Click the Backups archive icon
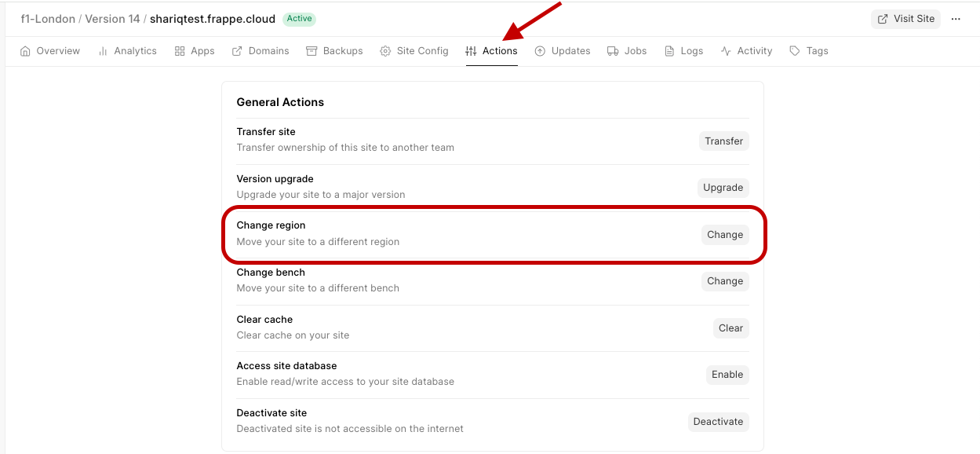The width and height of the screenshot is (980, 454). 311,51
